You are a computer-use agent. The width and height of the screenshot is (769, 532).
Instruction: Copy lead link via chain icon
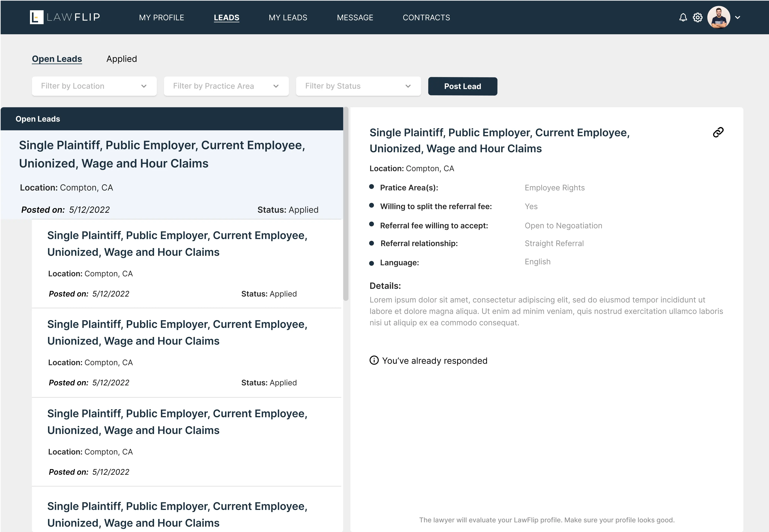[718, 132]
